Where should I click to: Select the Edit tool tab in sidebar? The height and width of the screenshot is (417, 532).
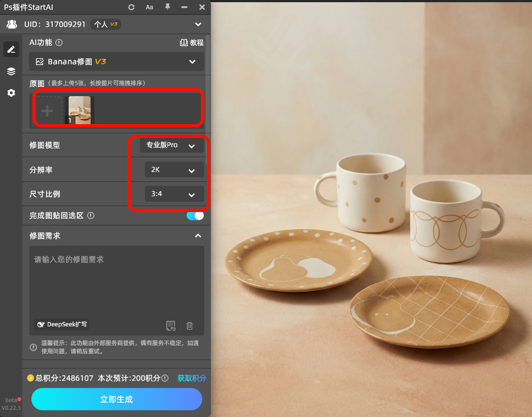coord(11,49)
